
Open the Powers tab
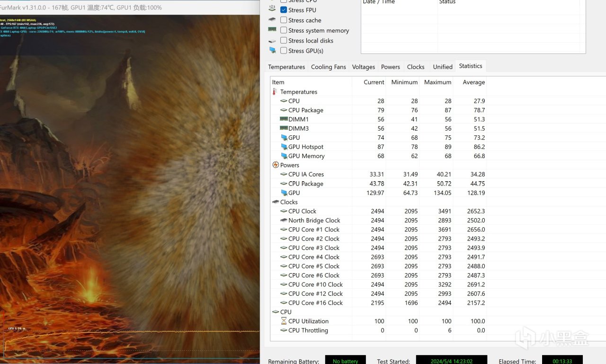pyautogui.click(x=391, y=67)
